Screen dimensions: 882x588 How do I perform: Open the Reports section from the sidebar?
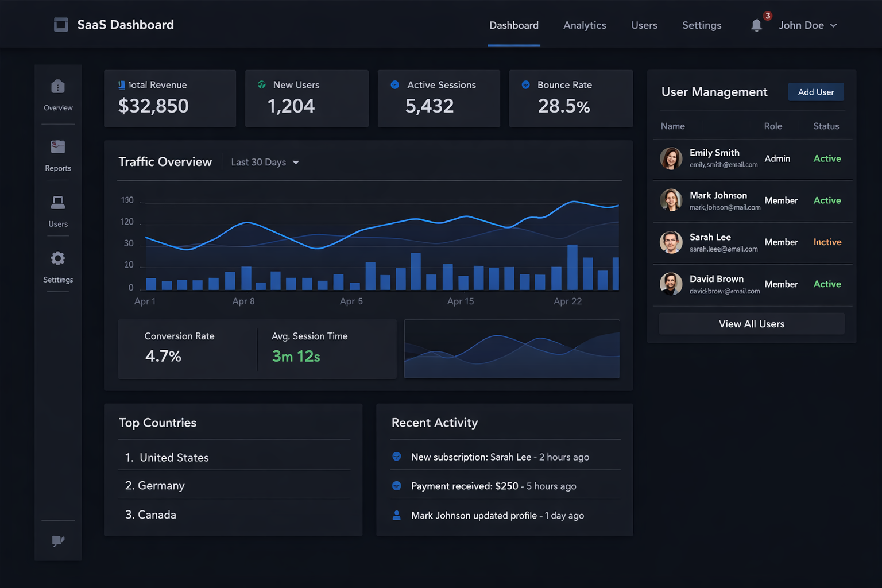pos(57,146)
